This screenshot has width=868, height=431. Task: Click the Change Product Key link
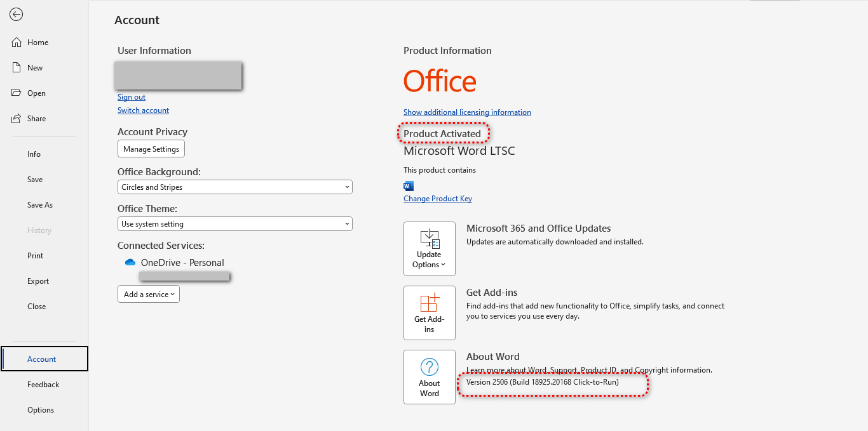pyautogui.click(x=438, y=199)
